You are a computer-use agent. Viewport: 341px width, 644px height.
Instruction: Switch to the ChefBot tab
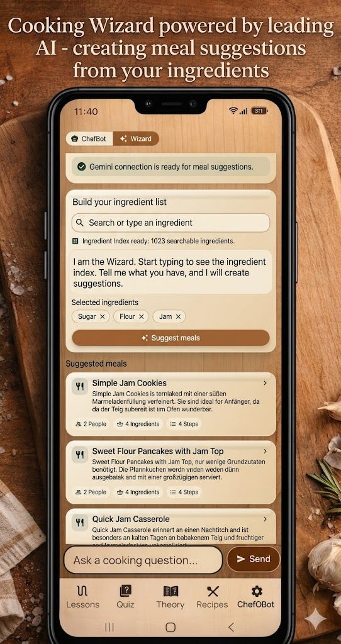(89, 139)
